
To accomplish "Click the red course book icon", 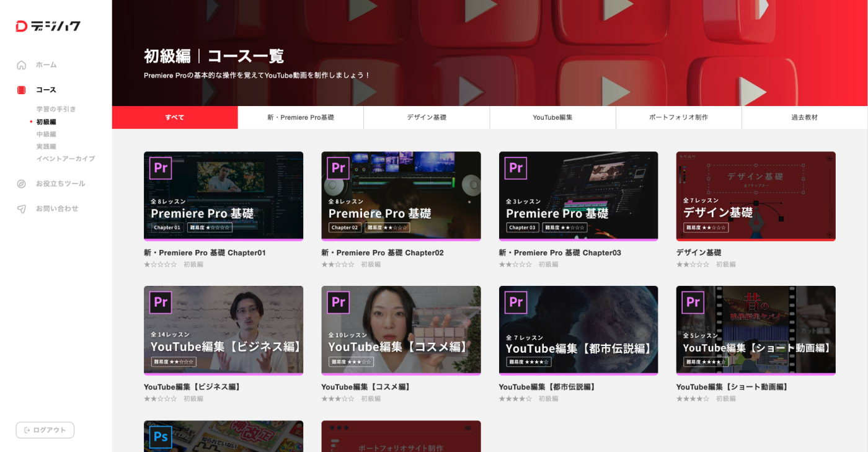I will (x=22, y=90).
